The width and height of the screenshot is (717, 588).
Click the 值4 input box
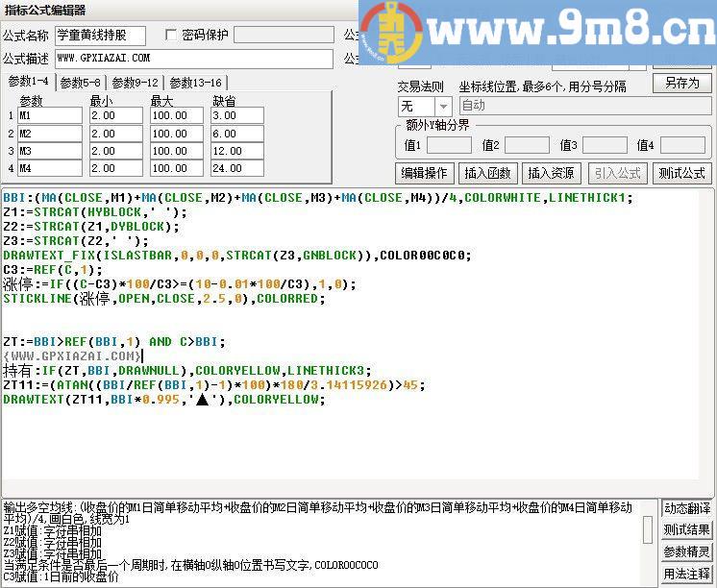coord(682,145)
